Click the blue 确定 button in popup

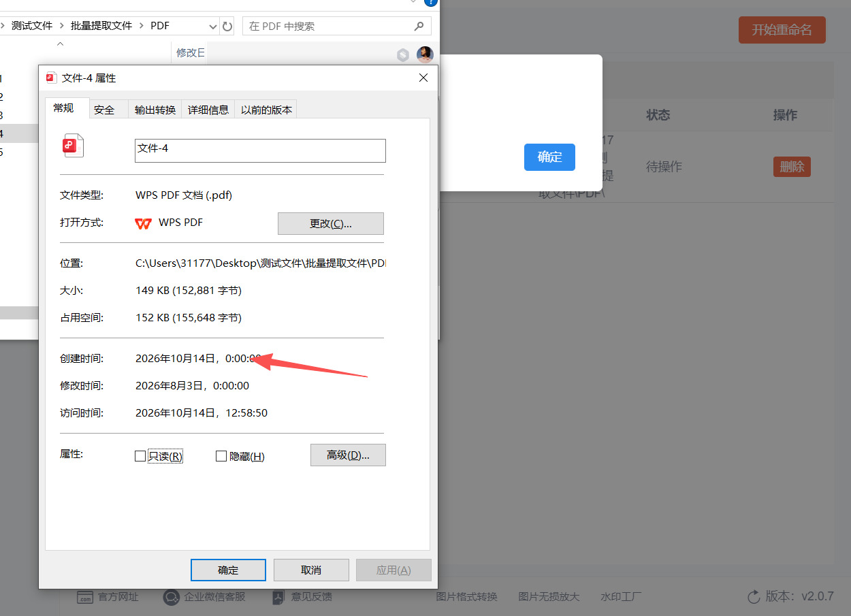(x=549, y=157)
